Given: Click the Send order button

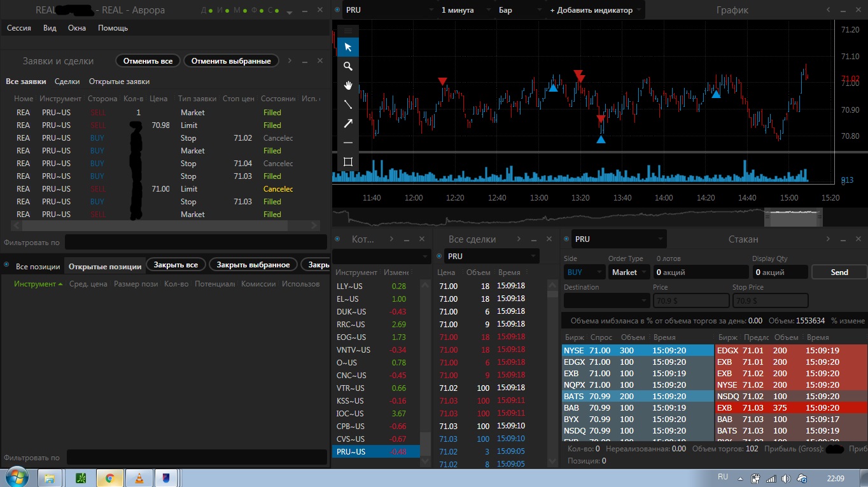Looking at the screenshot, I should (839, 272).
